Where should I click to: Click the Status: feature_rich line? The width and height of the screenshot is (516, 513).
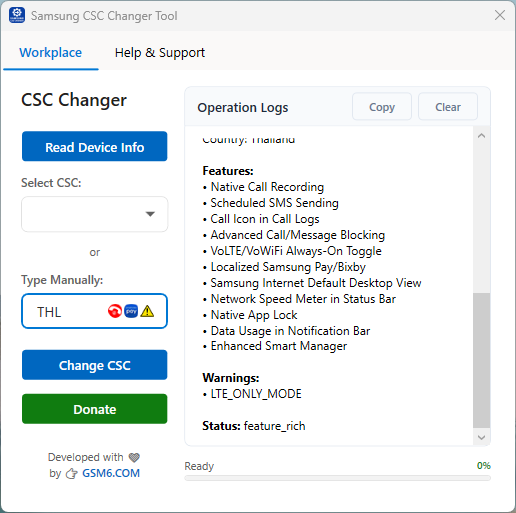[254, 426]
